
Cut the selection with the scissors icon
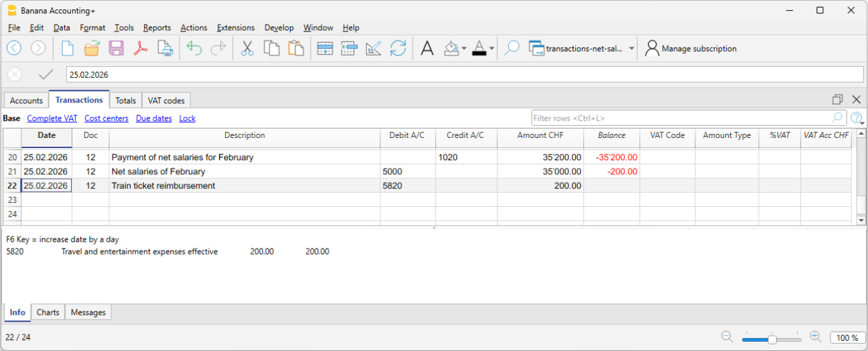tap(247, 48)
